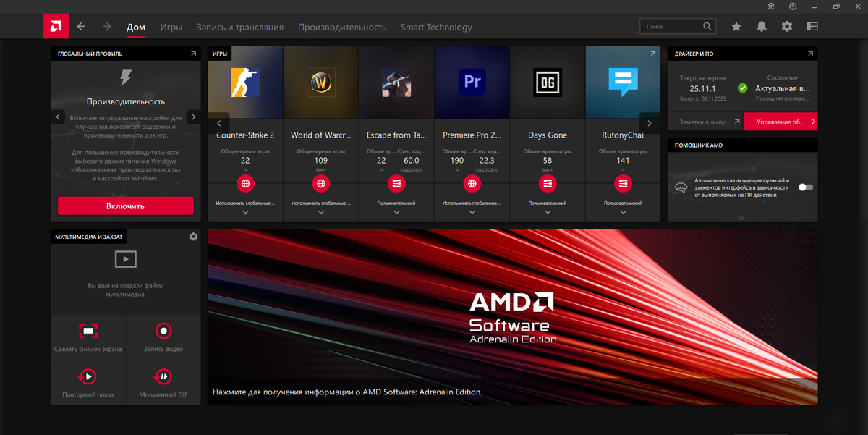Expand the Глобальный профиль panel arrow
This screenshot has height=435, width=868.
pos(193,54)
